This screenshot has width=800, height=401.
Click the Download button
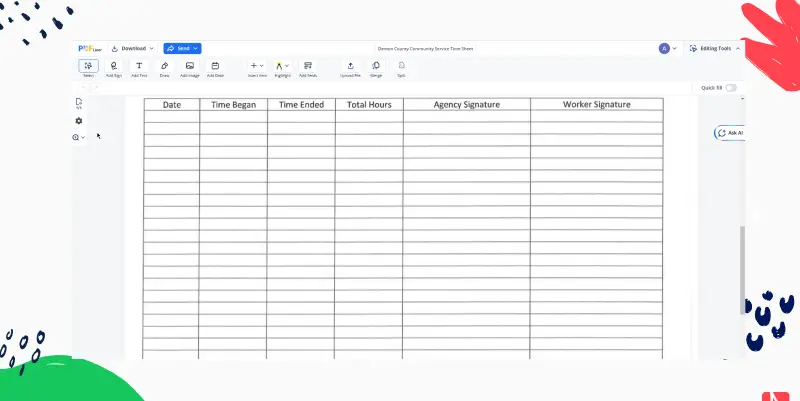133,48
